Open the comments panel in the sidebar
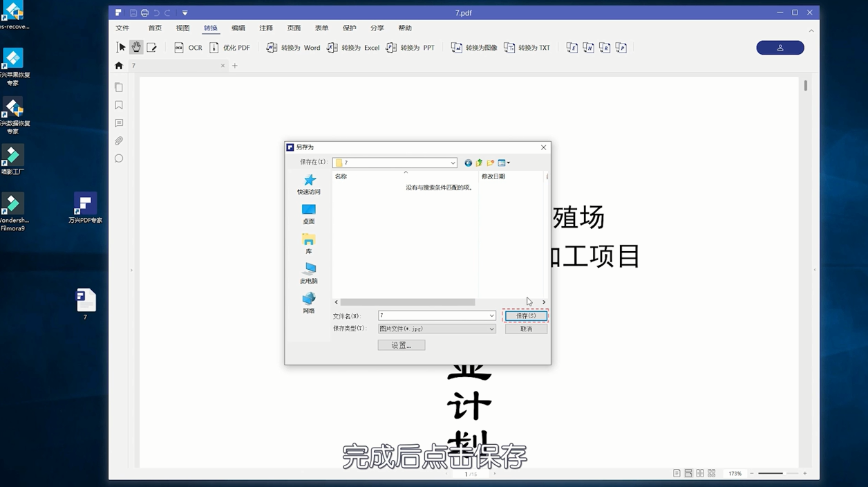Viewport: 868px width, 487px height. (x=118, y=122)
